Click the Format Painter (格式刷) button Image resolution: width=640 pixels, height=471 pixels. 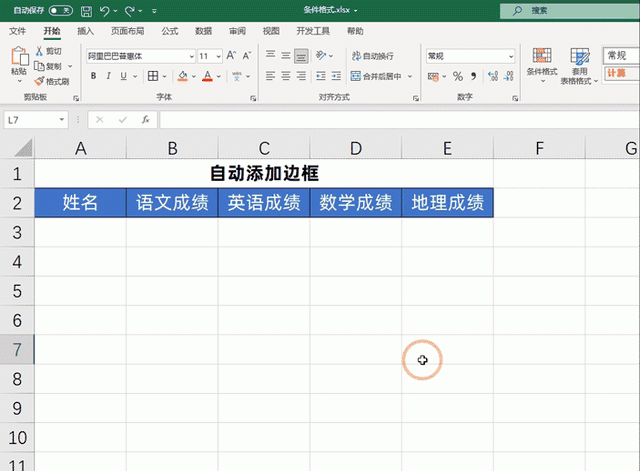pyautogui.click(x=52, y=81)
